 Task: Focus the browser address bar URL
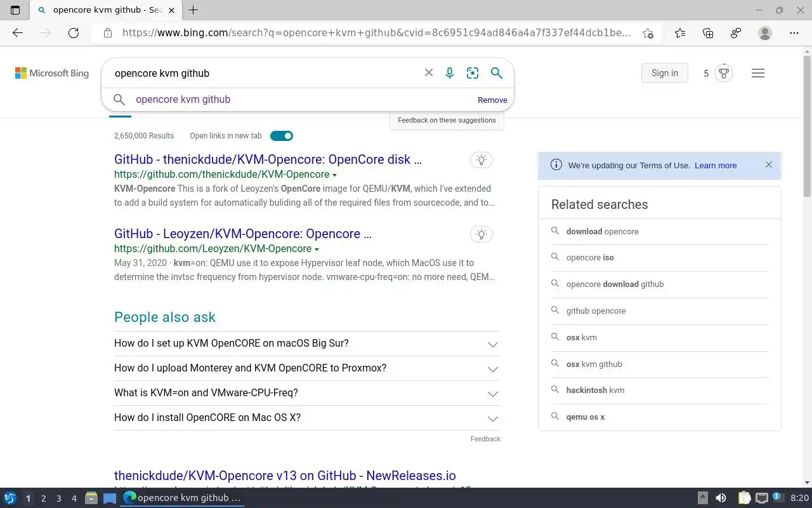click(x=376, y=33)
